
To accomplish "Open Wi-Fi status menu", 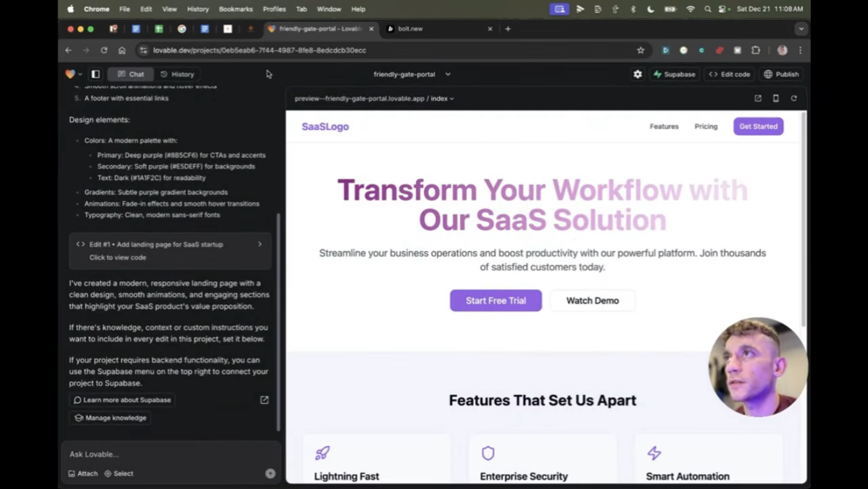I will point(690,9).
